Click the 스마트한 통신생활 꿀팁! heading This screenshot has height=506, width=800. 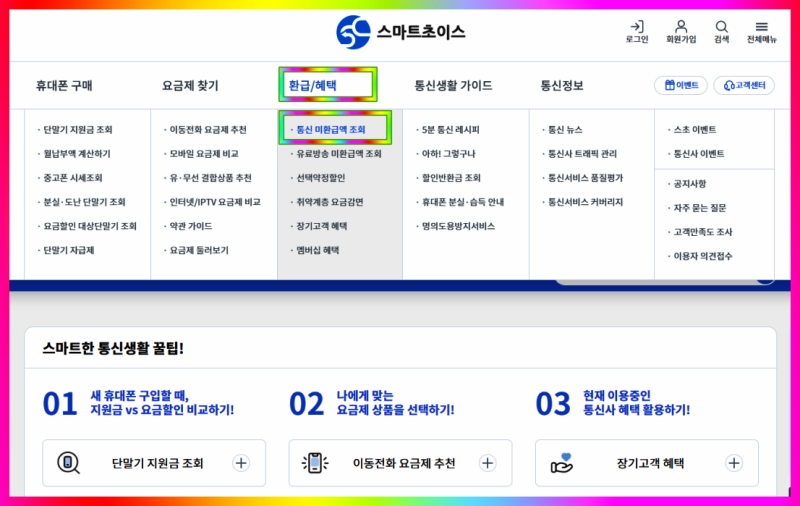click(113, 348)
